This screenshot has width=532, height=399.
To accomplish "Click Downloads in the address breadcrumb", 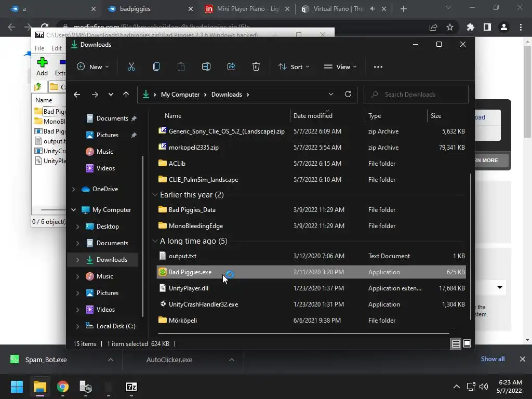I will pos(227,95).
